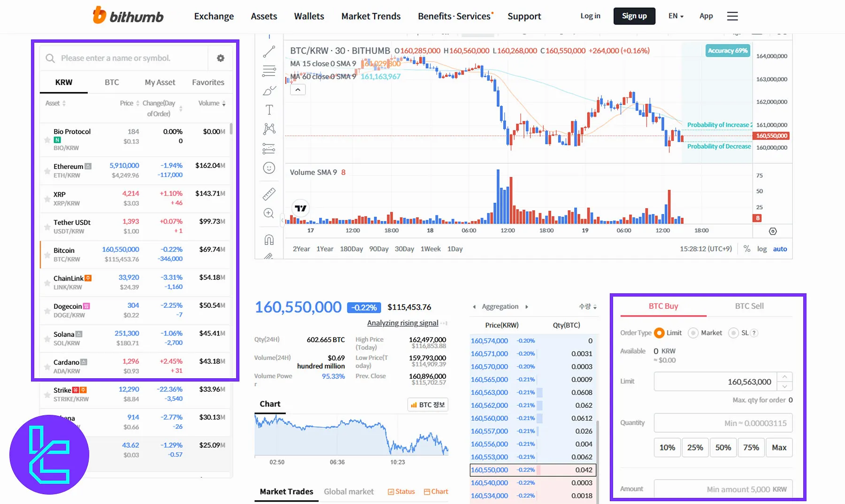845x504 pixels.
Task: Open the EN language dropdown
Action: (676, 16)
